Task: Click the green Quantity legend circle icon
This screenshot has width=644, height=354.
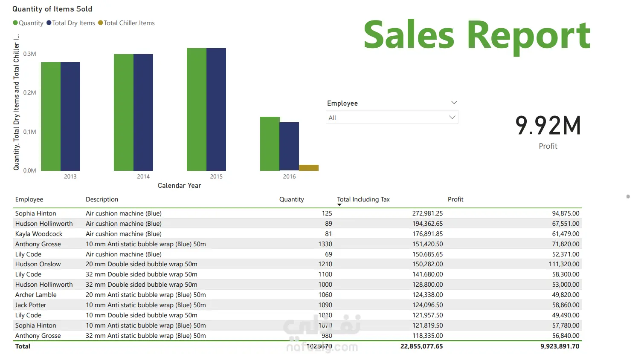Action: [15, 23]
